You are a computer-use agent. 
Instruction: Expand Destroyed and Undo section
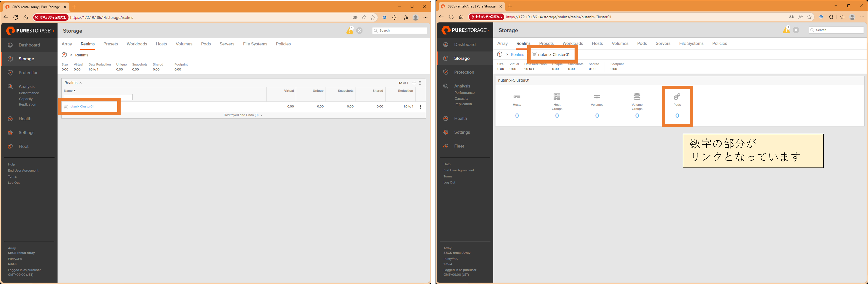coord(243,115)
